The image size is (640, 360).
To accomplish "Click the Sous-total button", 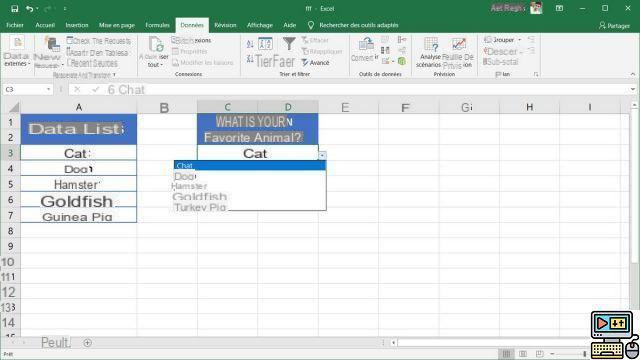I will coord(500,62).
